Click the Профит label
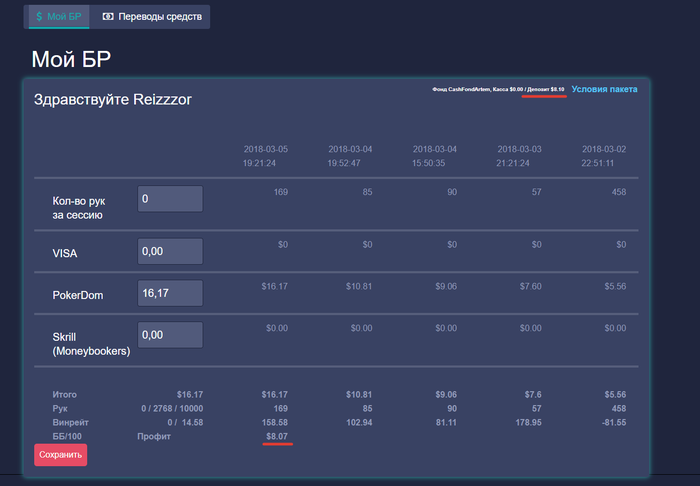The width and height of the screenshot is (700, 486). click(154, 436)
